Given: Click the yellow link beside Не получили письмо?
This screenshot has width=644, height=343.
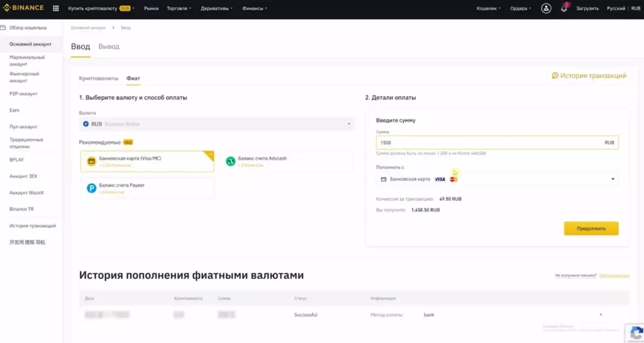Looking at the screenshot, I should tap(614, 275).
